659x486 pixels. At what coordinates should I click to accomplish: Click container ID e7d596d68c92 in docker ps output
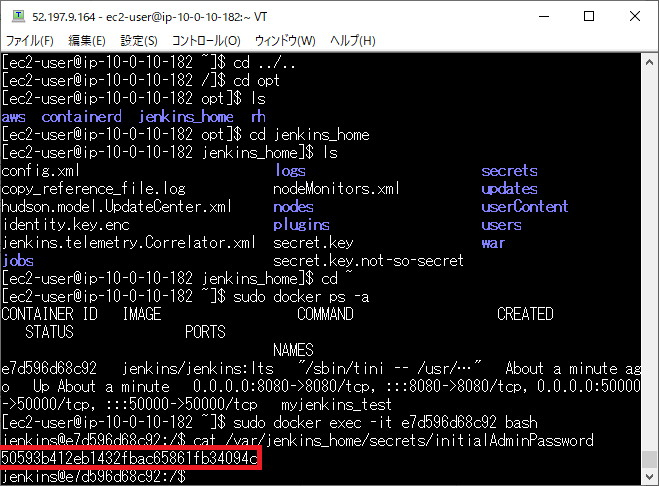[49, 368]
